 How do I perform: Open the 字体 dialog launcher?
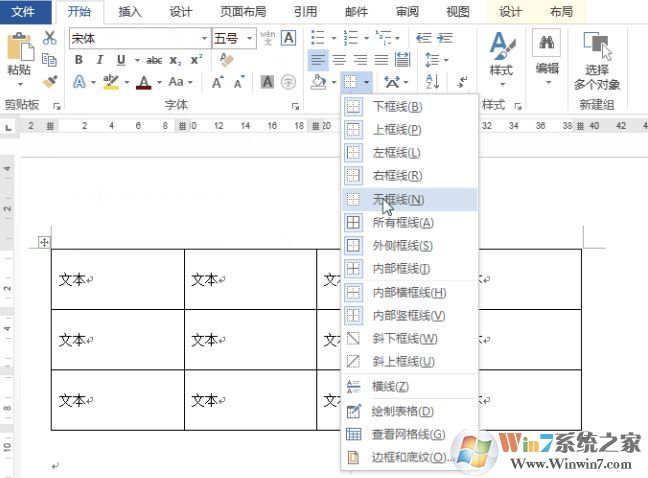pos(295,107)
